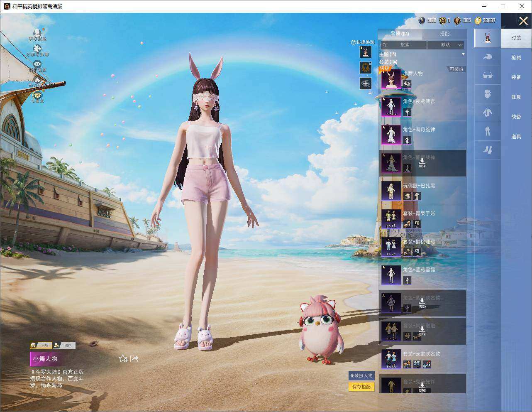Image resolution: width=532 pixels, height=412 pixels.
Task: Select the shoes category icon
Action: pos(487,150)
